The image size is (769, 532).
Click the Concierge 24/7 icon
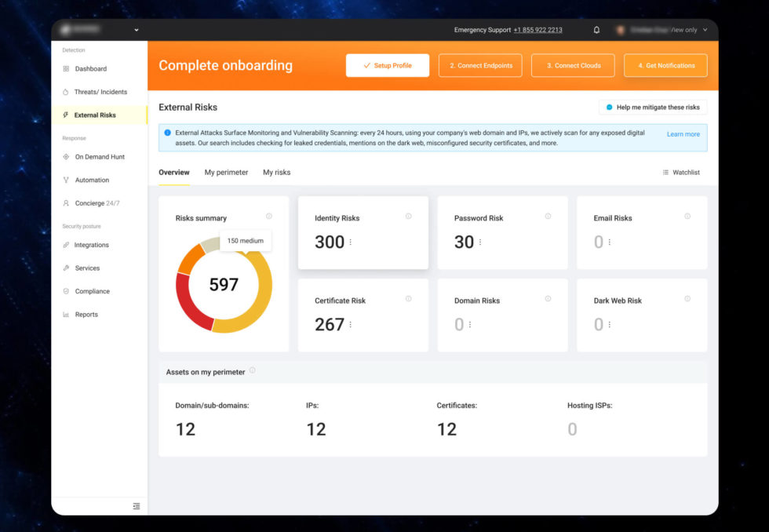pyautogui.click(x=66, y=202)
